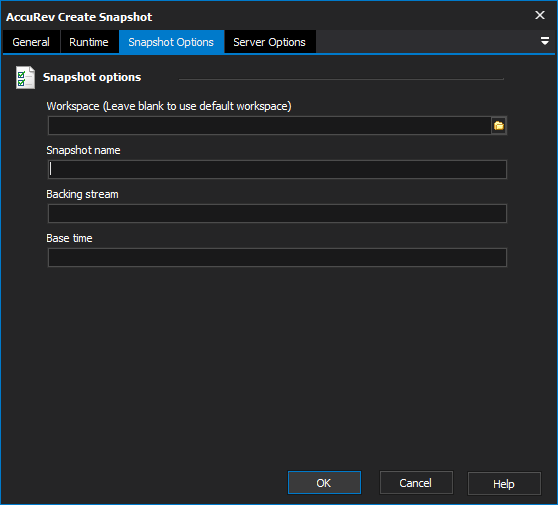Focus the Snapshot name field
The width and height of the screenshot is (558, 505).
(x=277, y=169)
